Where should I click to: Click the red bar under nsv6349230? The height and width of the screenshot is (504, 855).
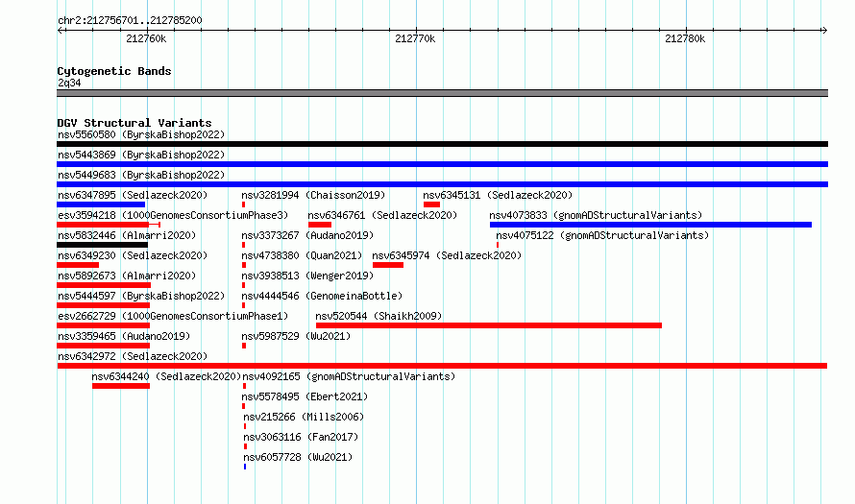click(78, 265)
